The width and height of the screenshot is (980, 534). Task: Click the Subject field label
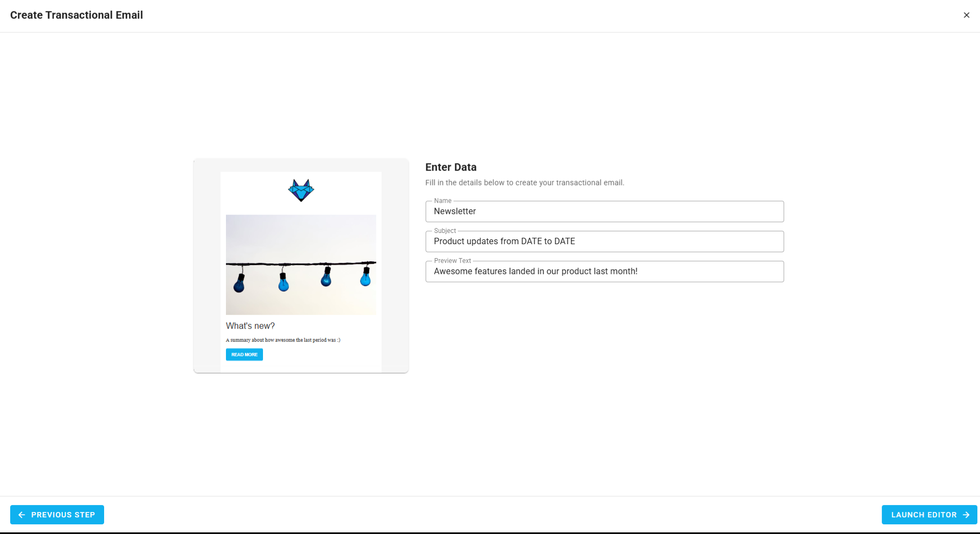(x=445, y=230)
